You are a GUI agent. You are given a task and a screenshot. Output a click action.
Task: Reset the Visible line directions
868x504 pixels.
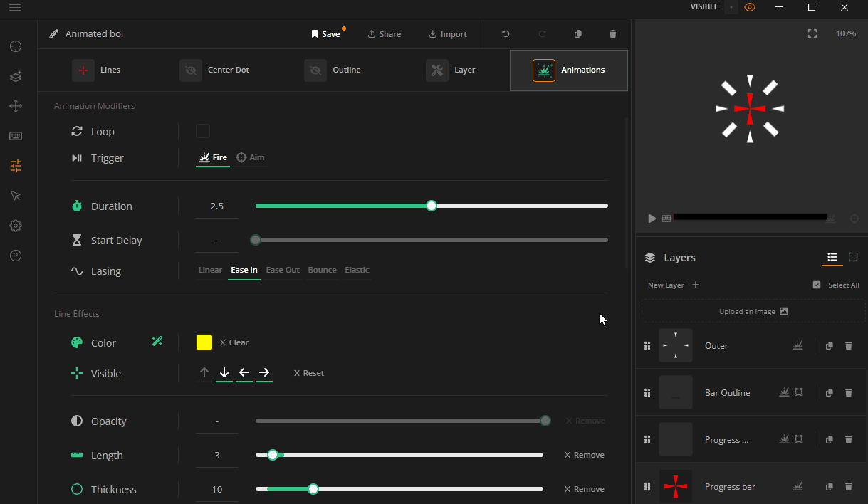pos(308,373)
